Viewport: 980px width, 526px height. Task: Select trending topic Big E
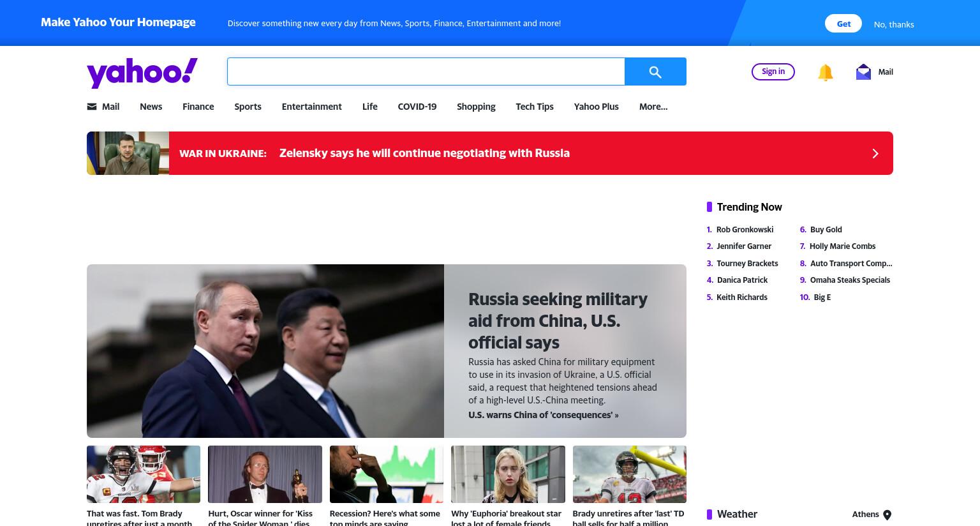coord(822,297)
